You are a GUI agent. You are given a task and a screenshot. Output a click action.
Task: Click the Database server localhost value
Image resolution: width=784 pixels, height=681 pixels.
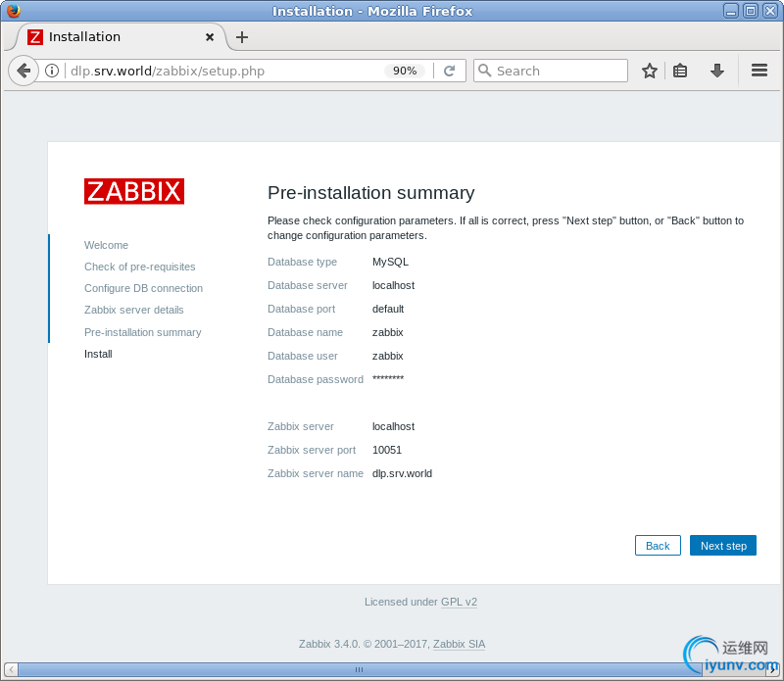point(393,285)
